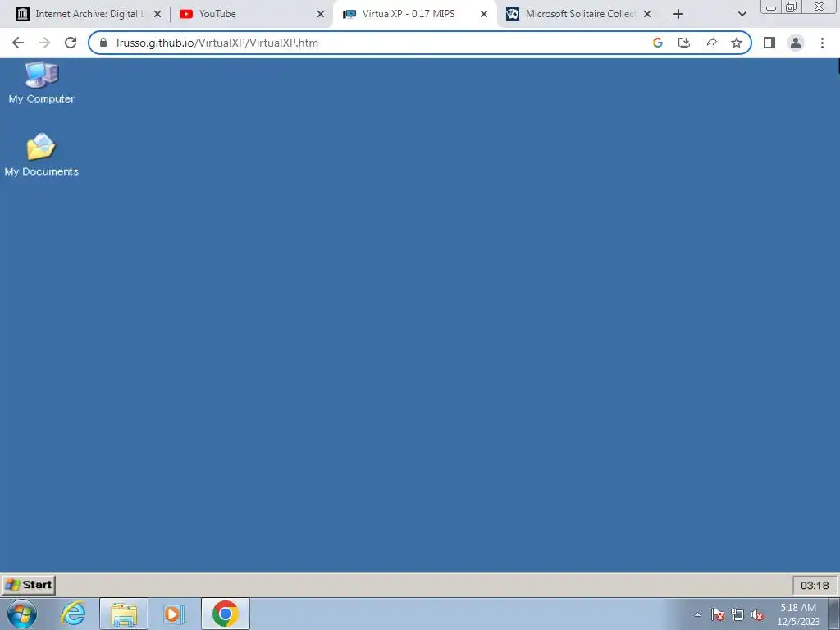Open the system clock showing 5:18 AM

coord(798,614)
